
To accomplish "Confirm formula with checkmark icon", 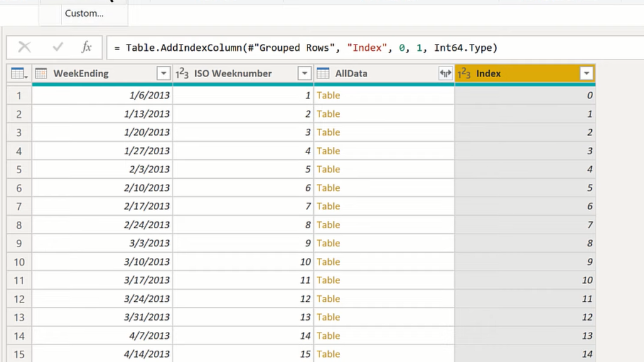I will (58, 47).
